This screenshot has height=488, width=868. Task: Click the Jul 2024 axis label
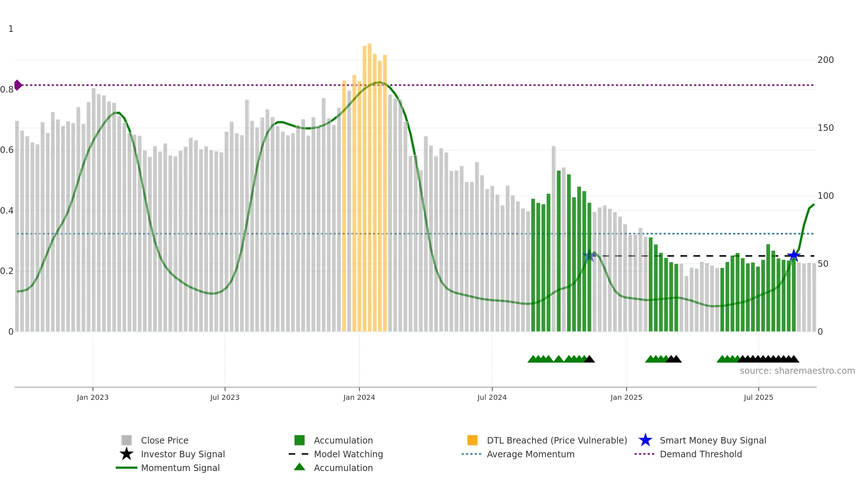pyautogui.click(x=492, y=397)
